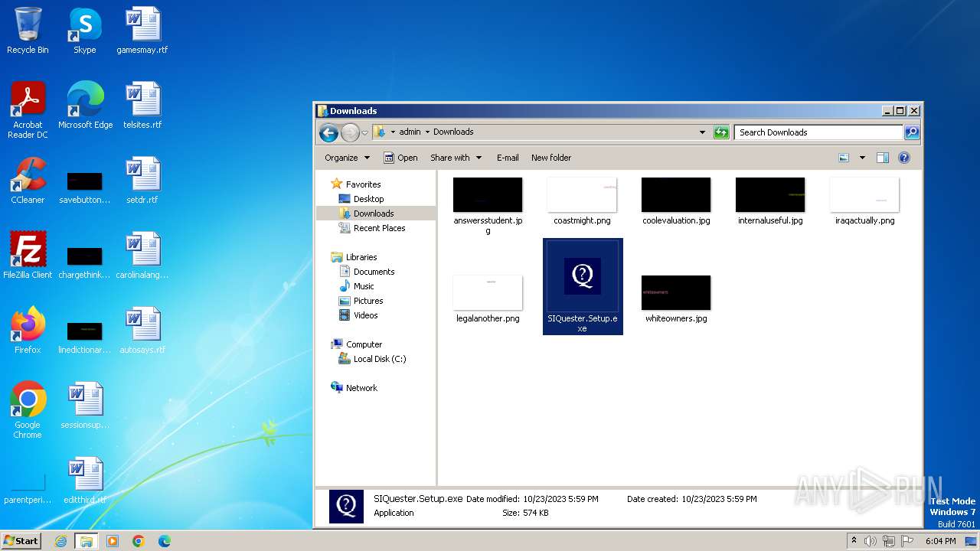
Task: Click the E-mail toolbar button
Action: coord(508,158)
